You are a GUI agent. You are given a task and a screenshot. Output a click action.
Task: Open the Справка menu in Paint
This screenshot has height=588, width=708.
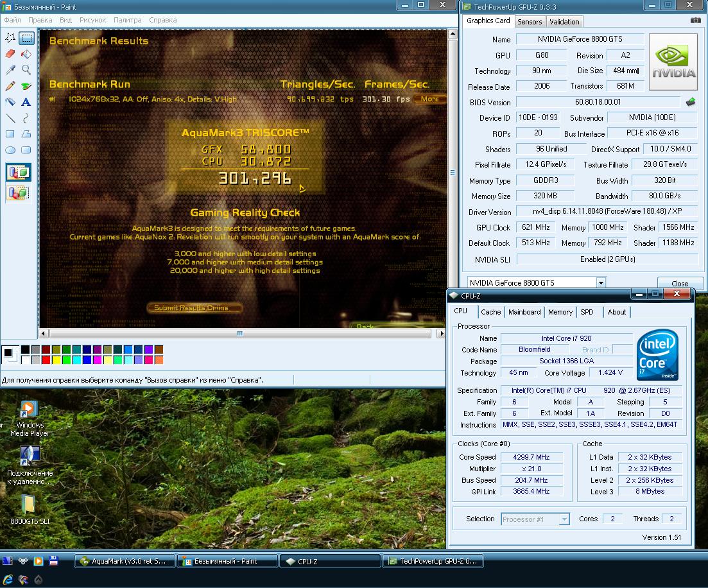pos(162,20)
